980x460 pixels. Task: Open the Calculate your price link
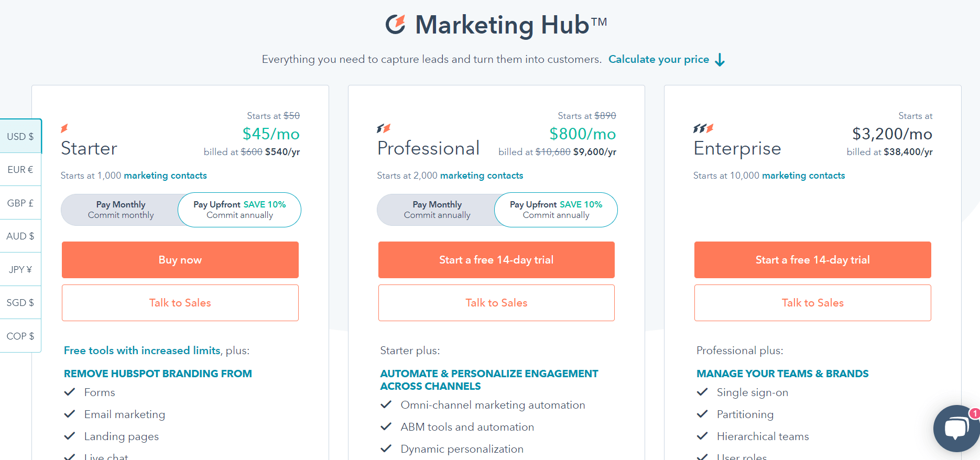pos(659,59)
